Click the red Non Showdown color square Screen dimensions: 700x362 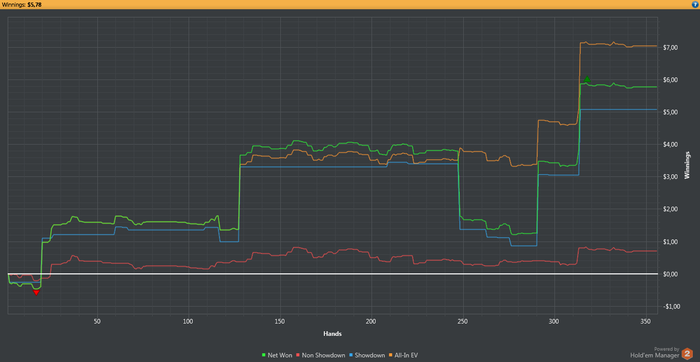tap(299, 355)
